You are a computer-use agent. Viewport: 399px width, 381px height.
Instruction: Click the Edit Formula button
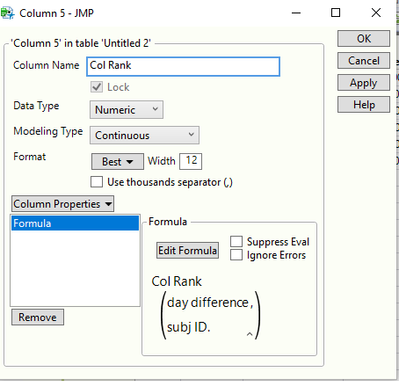[187, 250]
